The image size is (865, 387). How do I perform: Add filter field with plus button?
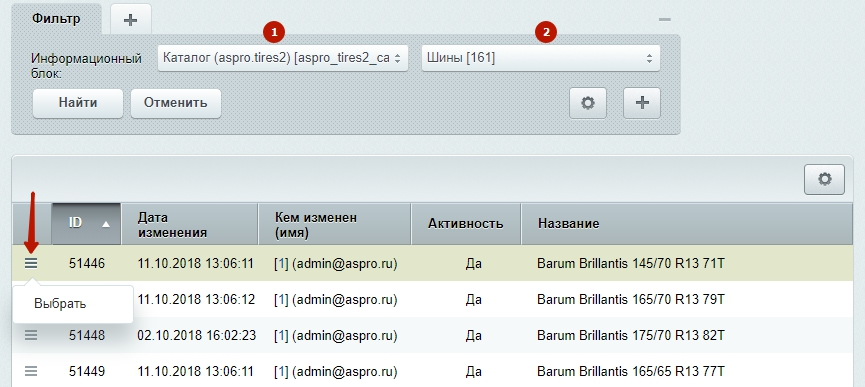pyautogui.click(x=642, y=103)
